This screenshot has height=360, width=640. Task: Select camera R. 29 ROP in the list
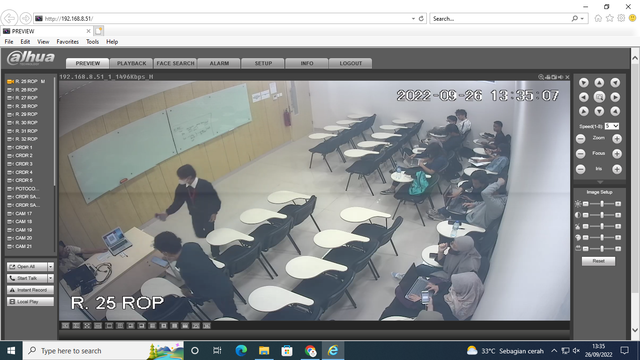pyautogui.click(x=27, y=114)
